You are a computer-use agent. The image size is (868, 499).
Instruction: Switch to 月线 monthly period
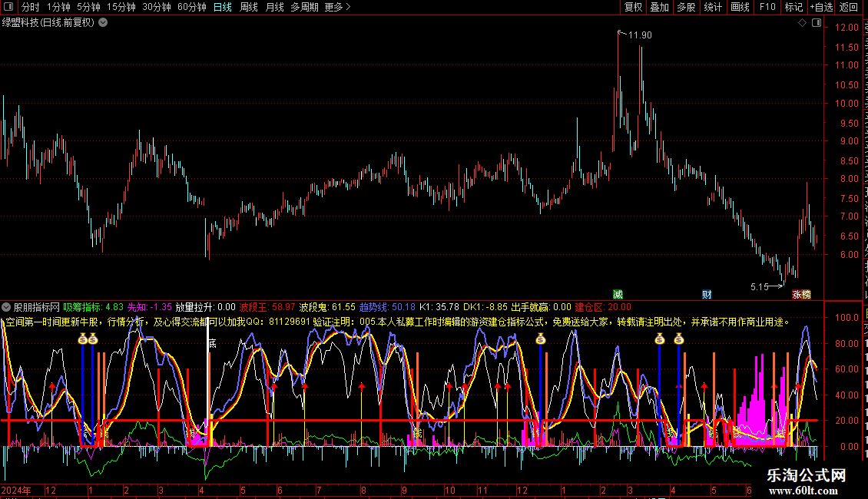click(274, 7)
